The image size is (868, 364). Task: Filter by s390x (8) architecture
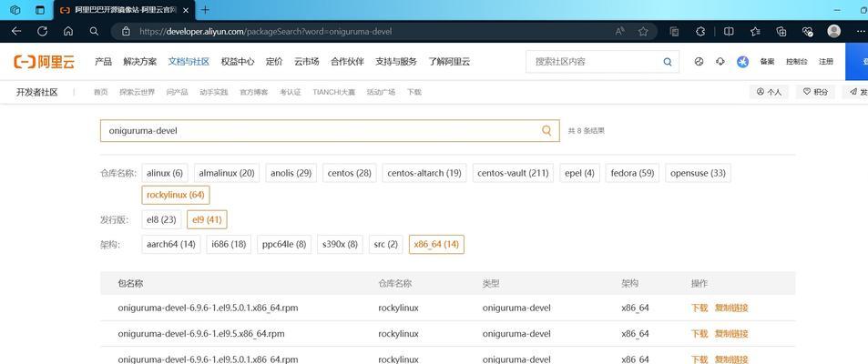pos(340,244)
